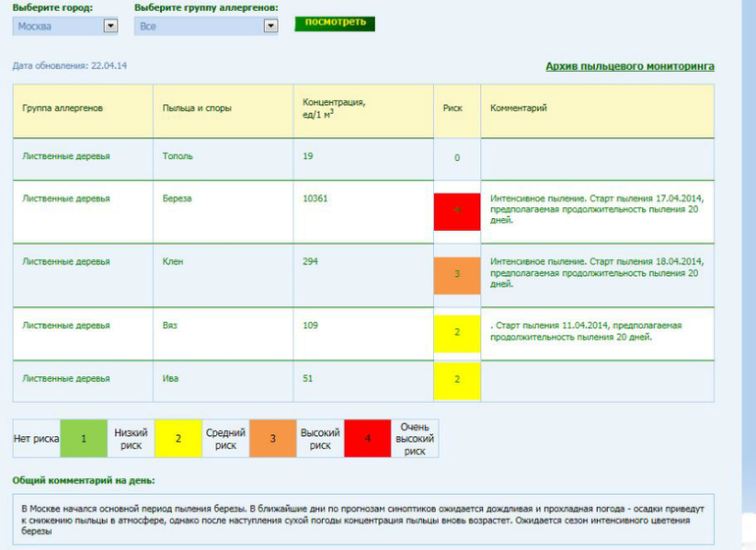Screen dimensions: 756x550
Task: Open the Архив пыльцевого мониторинга link
Action: (629, 67)
